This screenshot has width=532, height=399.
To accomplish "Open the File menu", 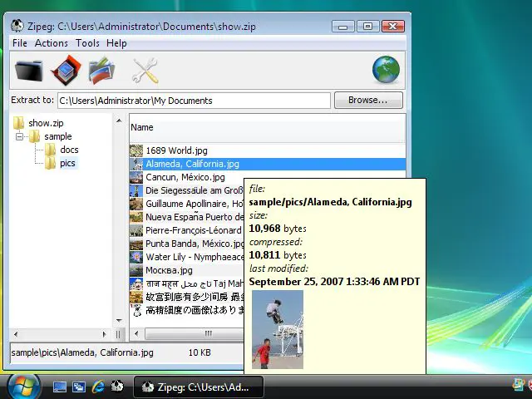I will tap(20, 43).
